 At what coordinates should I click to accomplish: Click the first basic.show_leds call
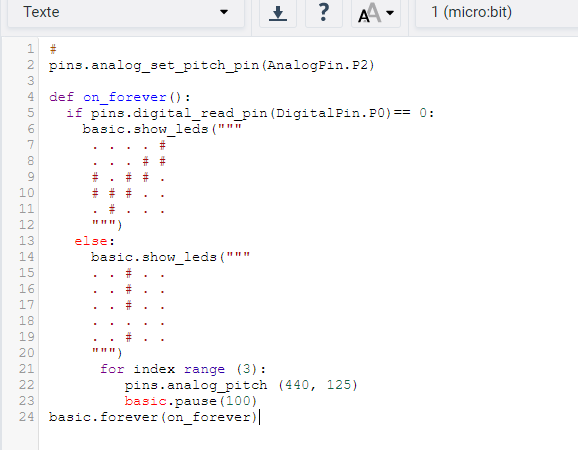pyautogui.click(x=162, y=129)
